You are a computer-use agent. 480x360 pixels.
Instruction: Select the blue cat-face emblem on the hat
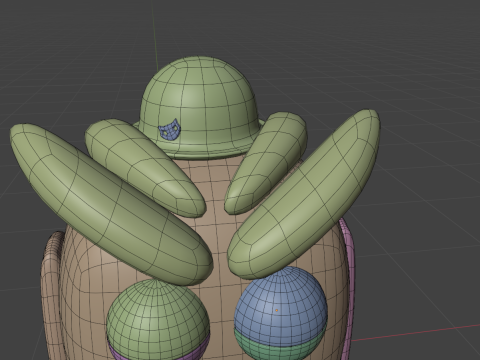(170, 129)
